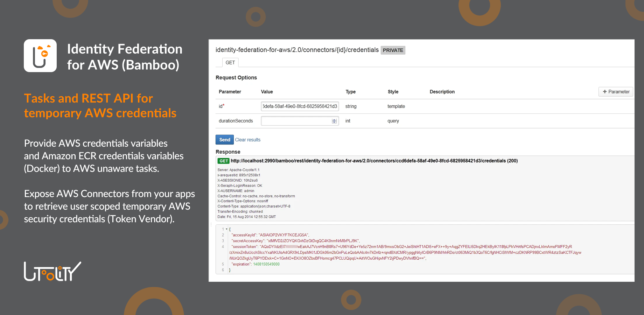Click the Content-Type header line
Screen dimensions: 644x315
(x=254, y=206)
